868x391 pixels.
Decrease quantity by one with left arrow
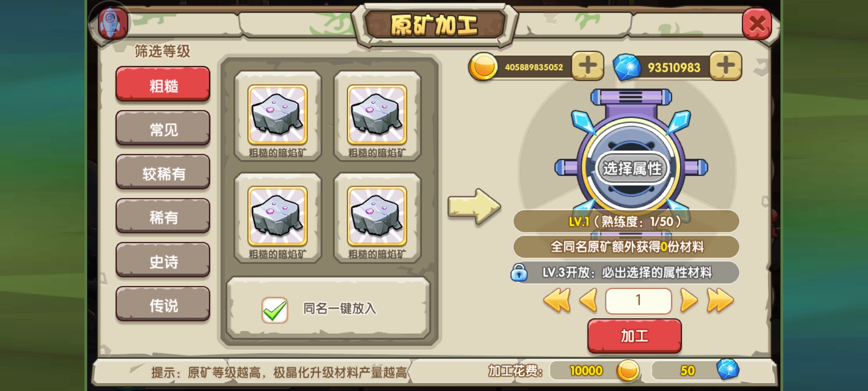coord(588,300)
